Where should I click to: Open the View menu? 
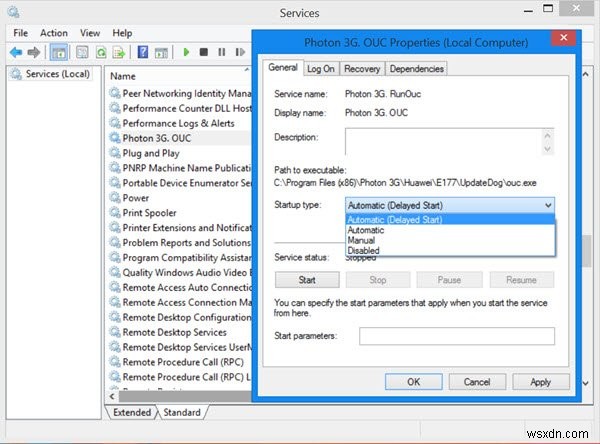[x=90, y=33]
